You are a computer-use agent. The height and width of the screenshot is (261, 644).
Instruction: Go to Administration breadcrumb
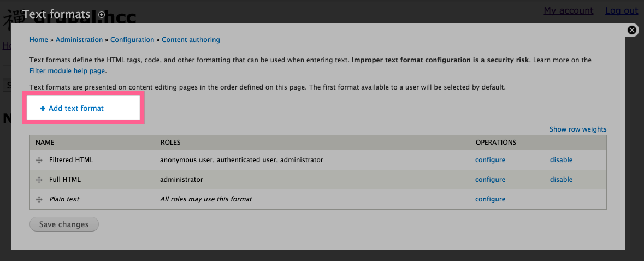pos(79,40)
